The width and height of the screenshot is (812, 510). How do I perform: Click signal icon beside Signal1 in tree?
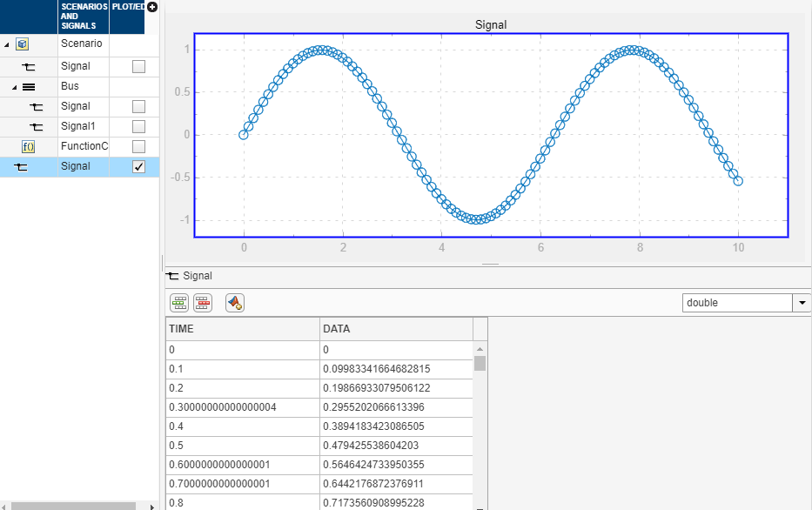(36, 127)
